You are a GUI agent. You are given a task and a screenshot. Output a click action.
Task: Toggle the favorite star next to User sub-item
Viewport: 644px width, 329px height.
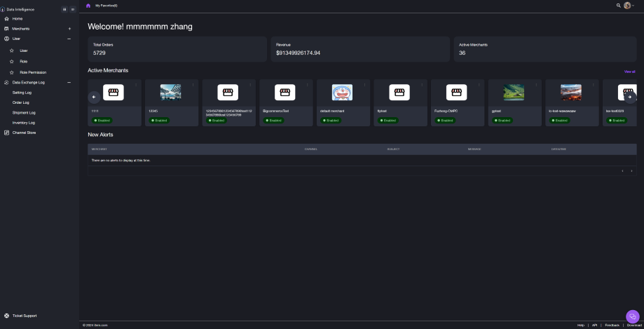click(12, 51)
